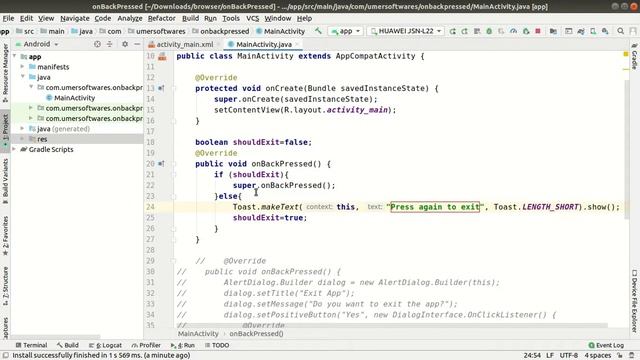Click the user account icon in toolbar
Screen dimensions: 640x360
click(x=633, y=31)
